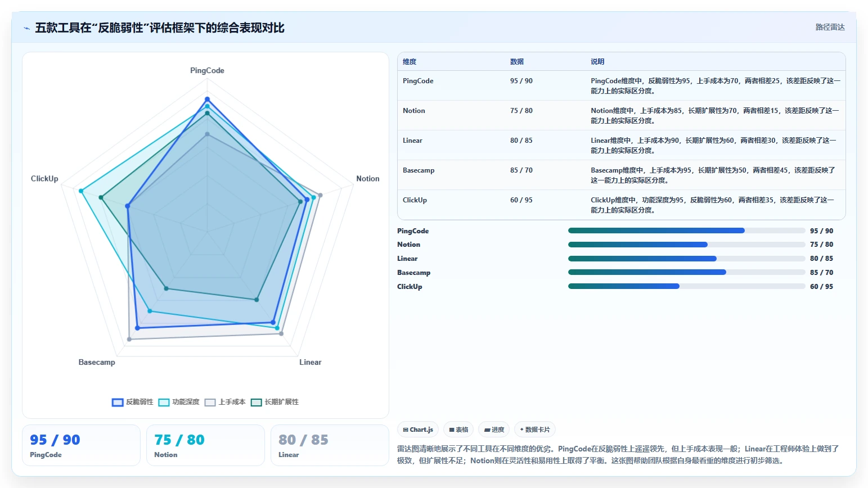Click the PingCode axis label on the radar

tap(207, 71)
